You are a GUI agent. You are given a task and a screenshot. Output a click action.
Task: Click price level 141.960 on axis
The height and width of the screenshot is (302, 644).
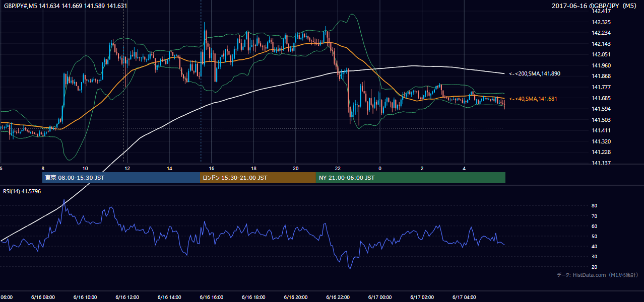point(601,65)
